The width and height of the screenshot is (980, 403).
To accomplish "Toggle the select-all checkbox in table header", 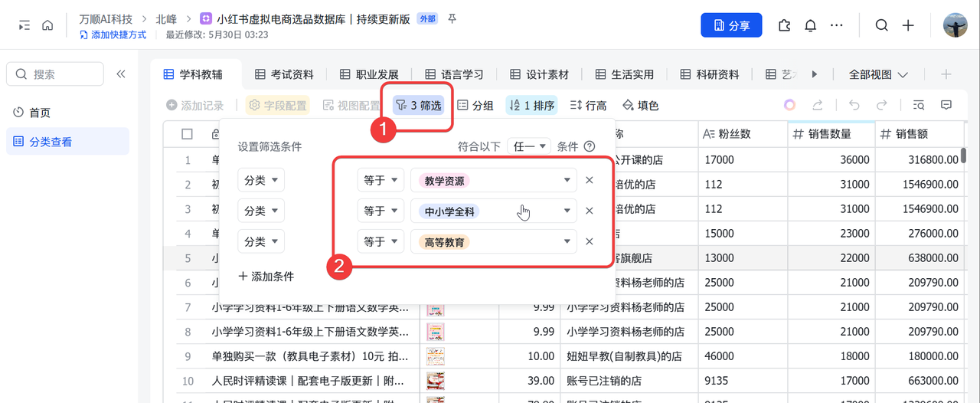I will coord(187,134).
